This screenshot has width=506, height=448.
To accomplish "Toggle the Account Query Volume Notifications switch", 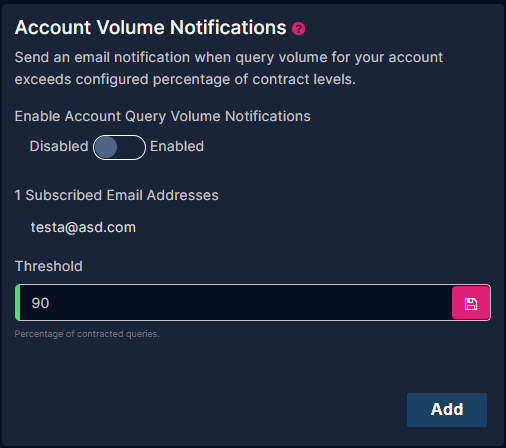I will point(119,147).
